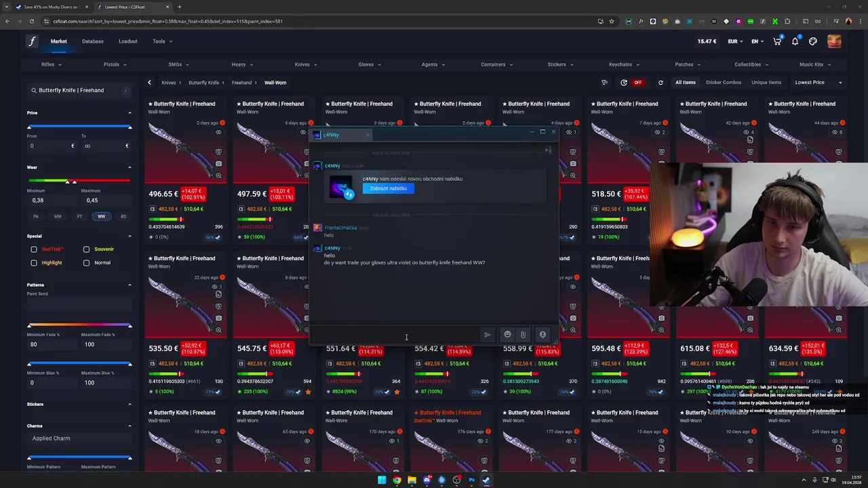Click the Price range slider
868x488 pixels.
pos(79,127)
